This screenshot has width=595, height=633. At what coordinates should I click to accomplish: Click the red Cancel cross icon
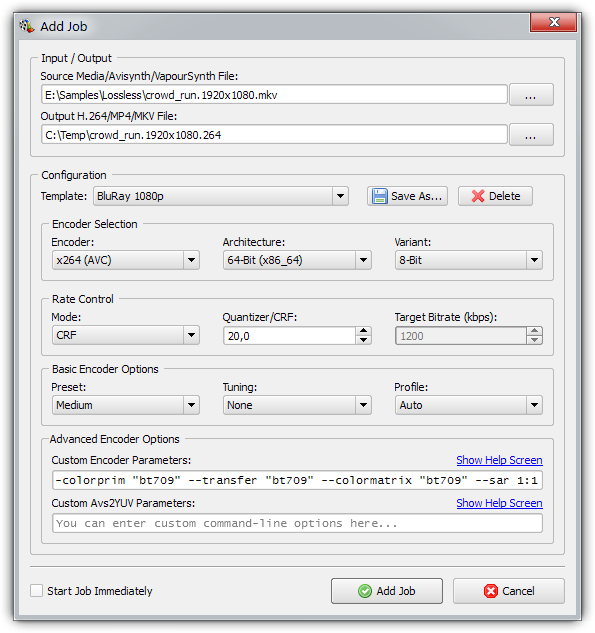point(490,591)
